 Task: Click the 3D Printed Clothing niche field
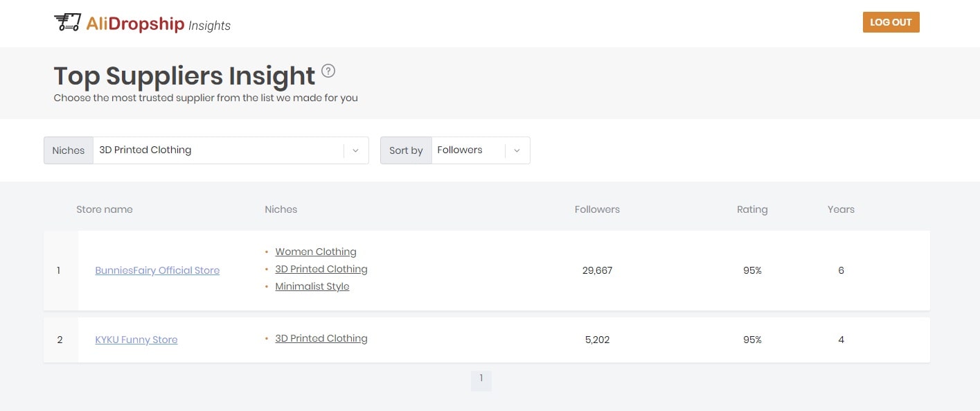(x=218, y=150)
